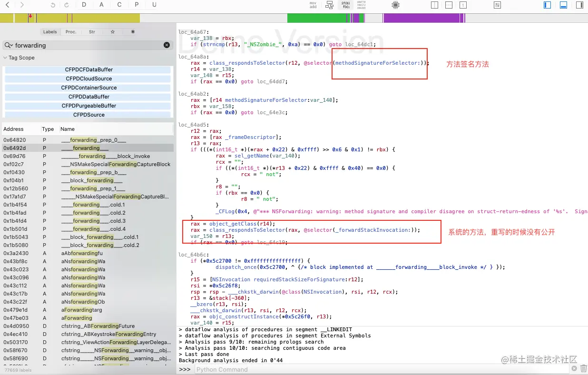Select the Labels tab

pyautogui.click(x=50, y=32)
